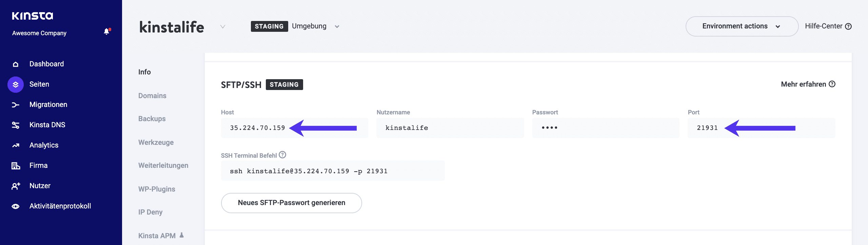Viewport: 868px width, 245px height.
Task: Open Analytics in sidebar
Action: (x=44, y=145)
